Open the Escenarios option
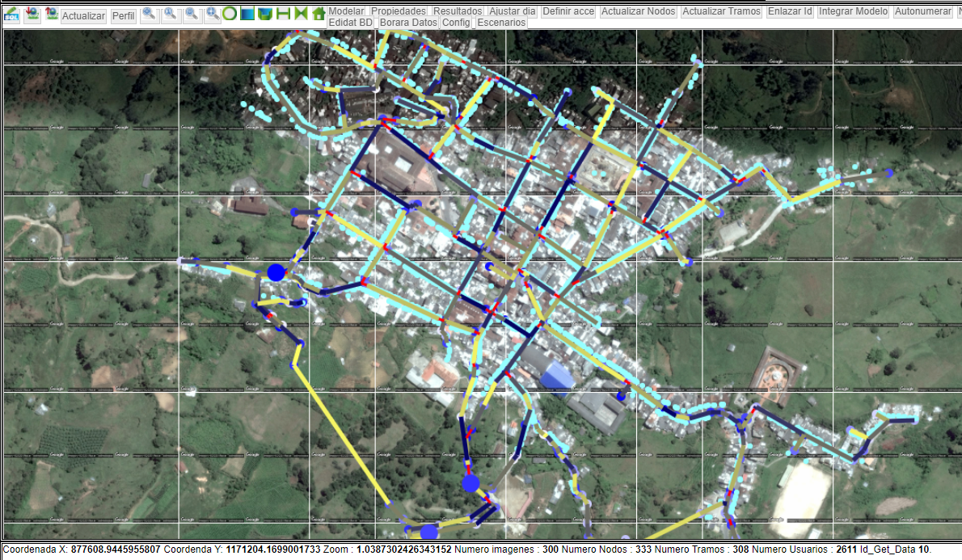 (502, 23)
